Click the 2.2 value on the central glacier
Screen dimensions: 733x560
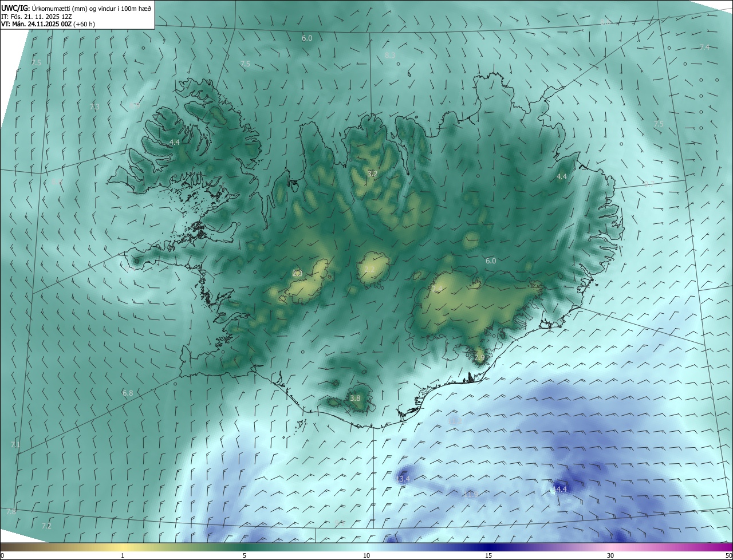click(369, 270)
